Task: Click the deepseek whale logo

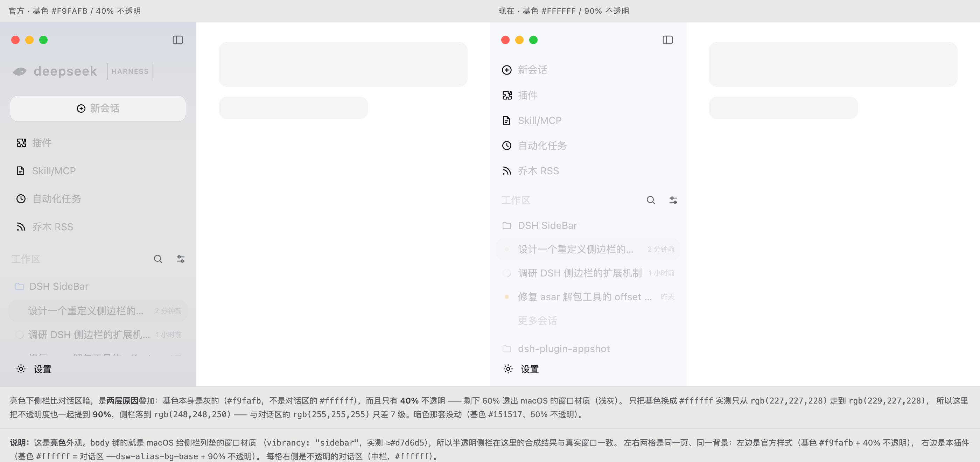Action: 20,71
